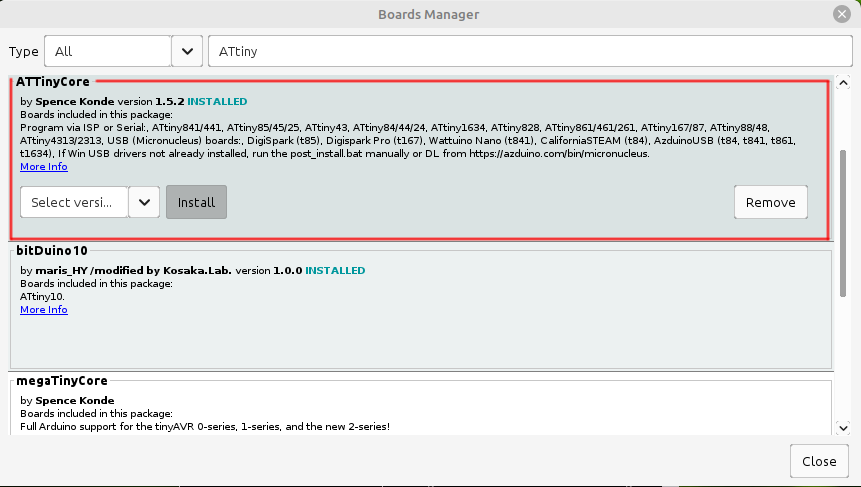Select the bitDuino10 package title
Viewport: 861px width, 487px height.
(52, 251)
